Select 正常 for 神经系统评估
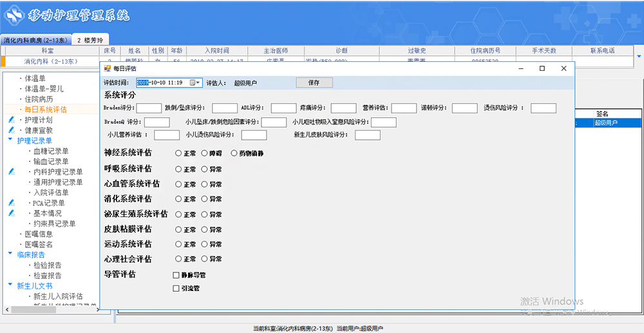The height and width of the screenshot is (333, 644). [x=178, y=153]
